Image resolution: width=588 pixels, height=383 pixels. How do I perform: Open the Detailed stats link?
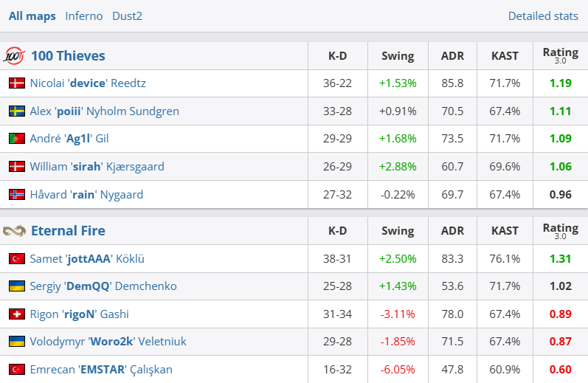(543, 16)
